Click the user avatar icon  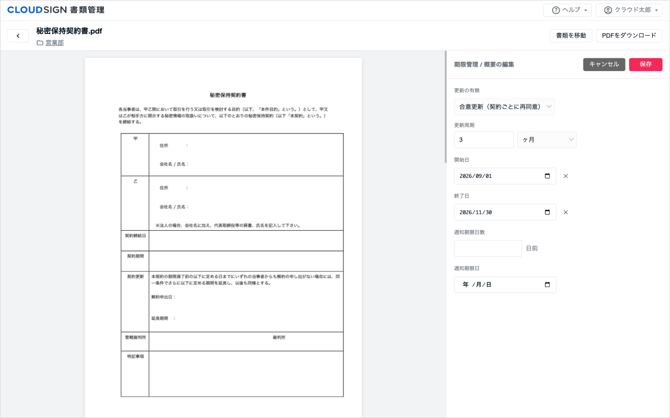pyautogui.click(x=608, y=10)
